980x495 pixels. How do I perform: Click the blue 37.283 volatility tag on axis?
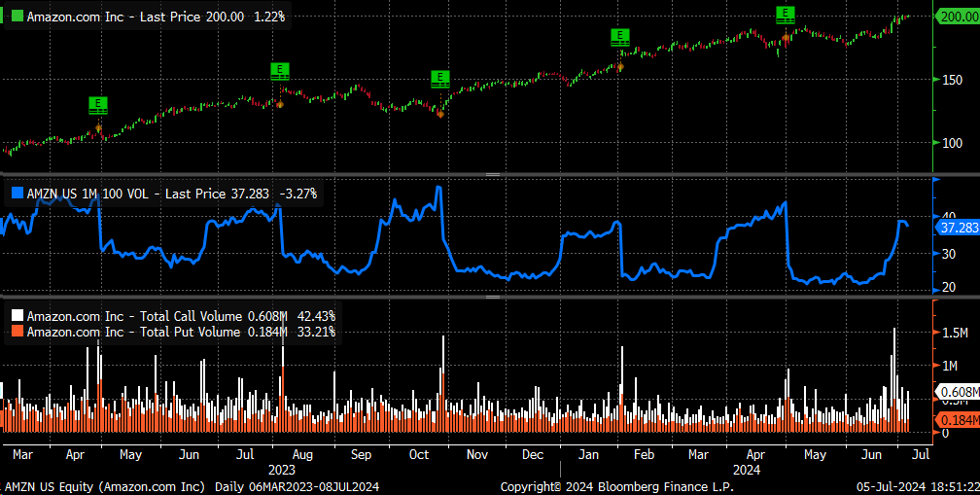(960, 229)
